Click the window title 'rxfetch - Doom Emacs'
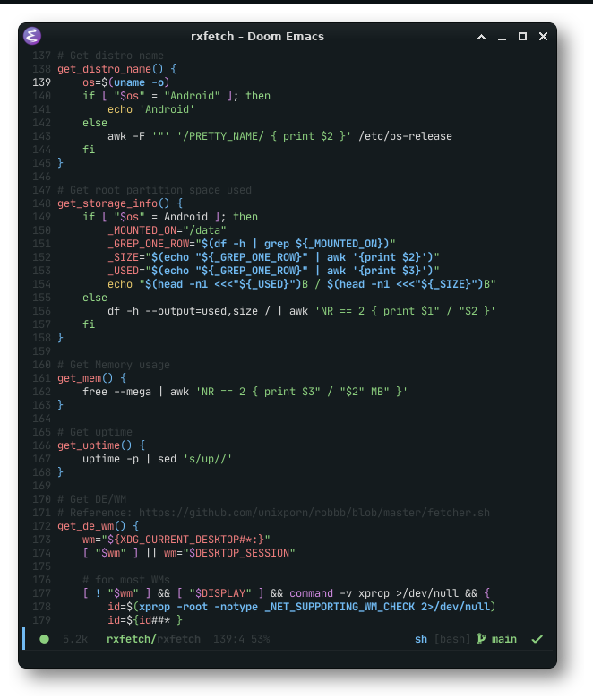593x700 pixels. click(257, 36)
